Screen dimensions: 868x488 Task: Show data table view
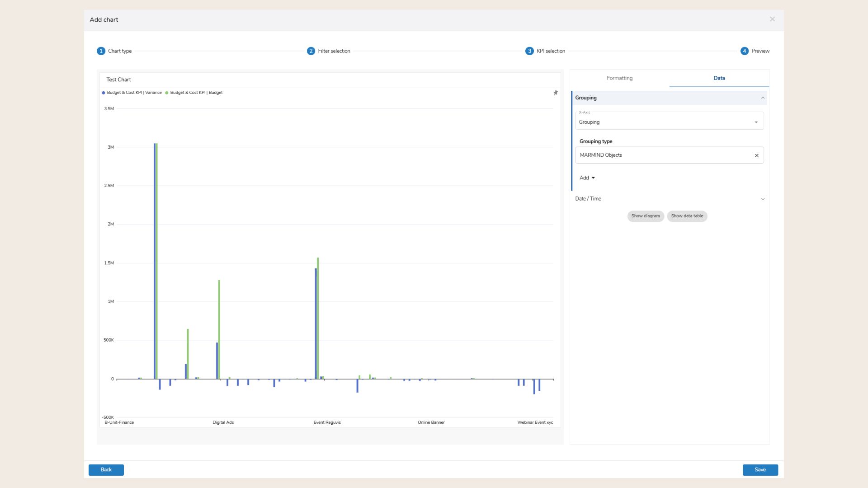click(687, 216)
